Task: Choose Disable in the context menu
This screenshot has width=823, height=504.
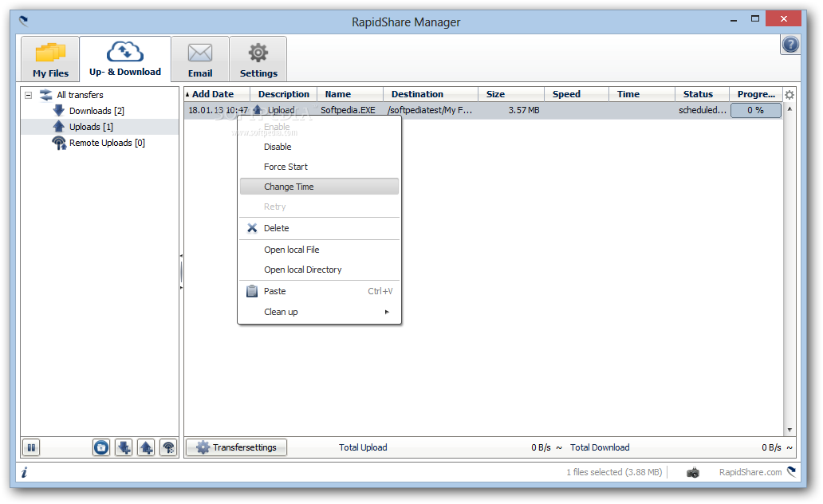Action: point(319,147)
